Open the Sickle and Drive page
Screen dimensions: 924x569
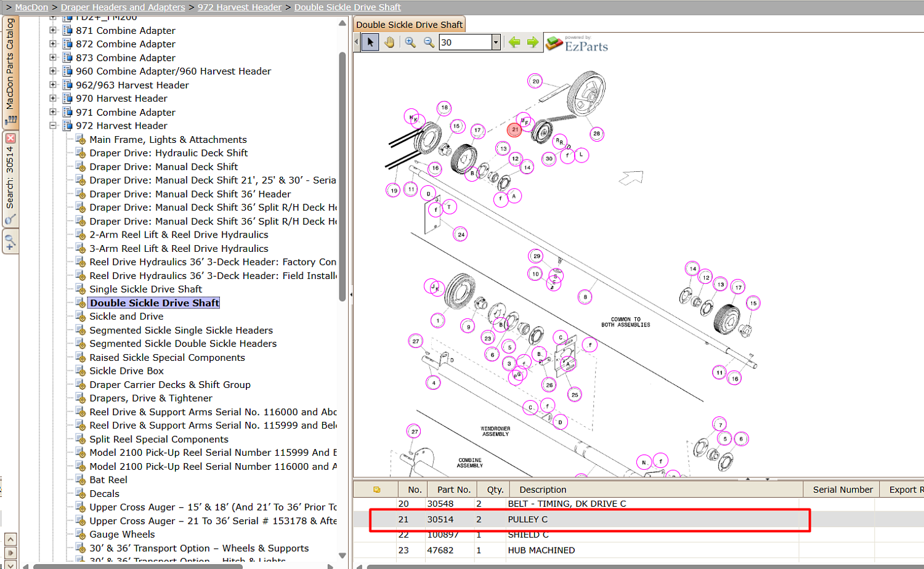coord(126,317)
